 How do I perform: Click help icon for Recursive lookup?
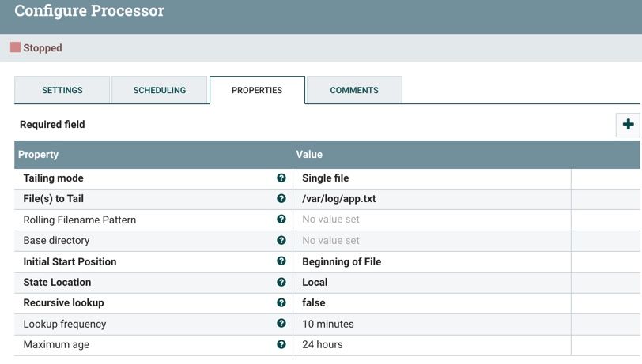(281, 302)
